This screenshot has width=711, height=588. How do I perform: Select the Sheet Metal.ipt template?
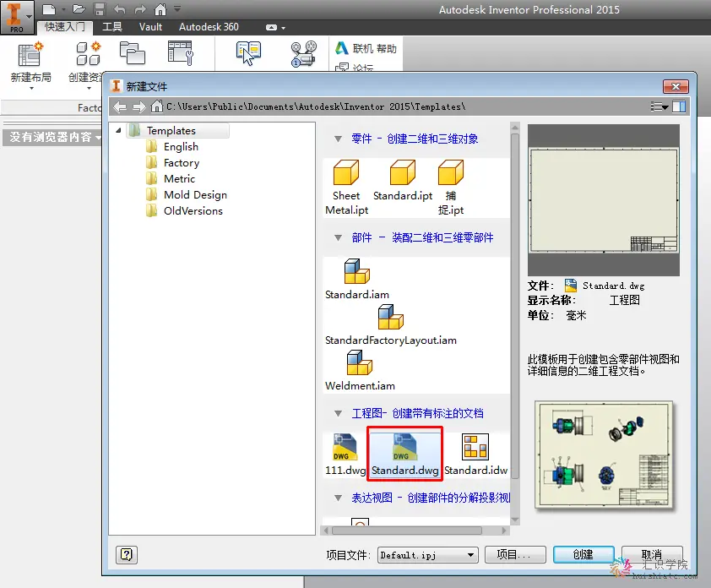tap(346, 187)
